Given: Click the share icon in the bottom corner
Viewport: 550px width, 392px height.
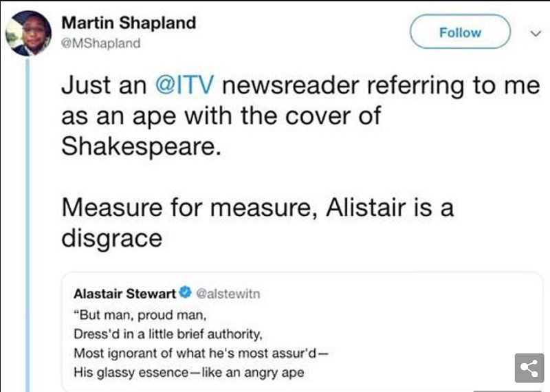Looking at the screenshot, I should (529, 369).
